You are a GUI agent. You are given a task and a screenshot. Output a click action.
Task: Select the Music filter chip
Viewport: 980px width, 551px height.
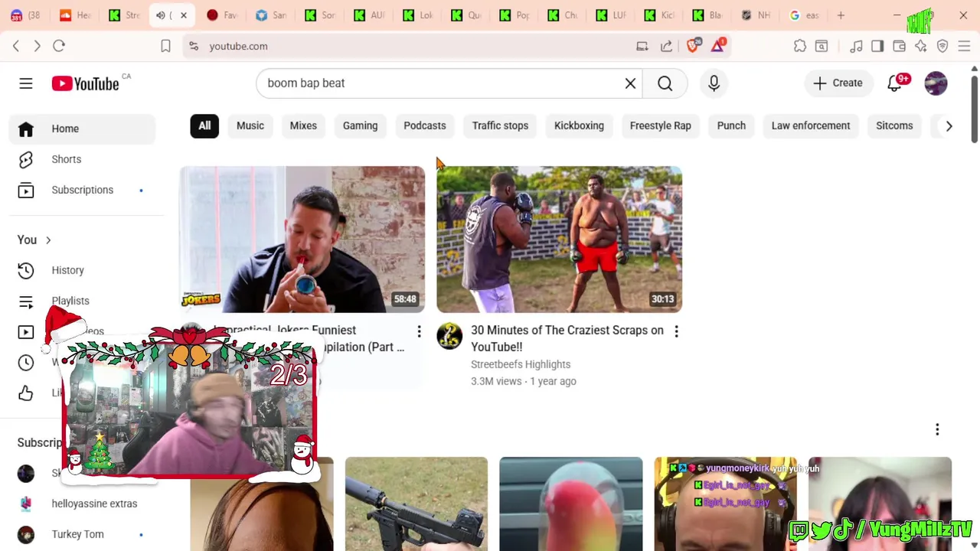(x=250, y=126)
